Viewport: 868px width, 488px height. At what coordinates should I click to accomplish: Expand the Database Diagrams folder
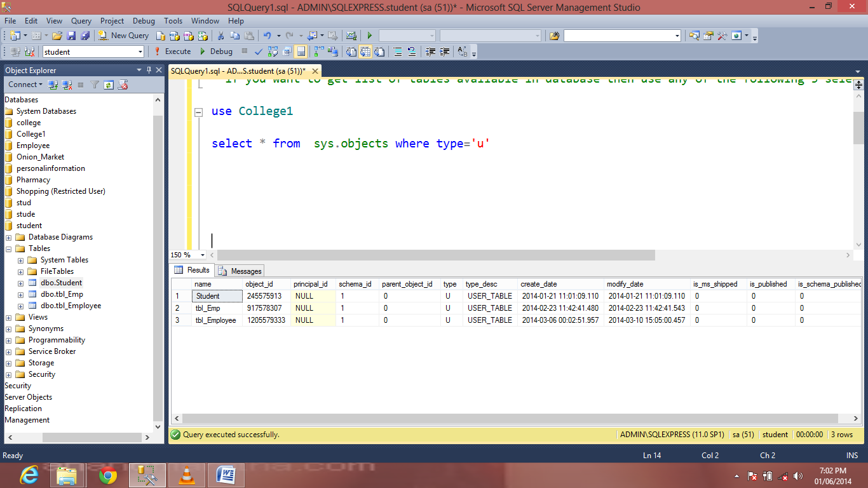coord(9,237)
